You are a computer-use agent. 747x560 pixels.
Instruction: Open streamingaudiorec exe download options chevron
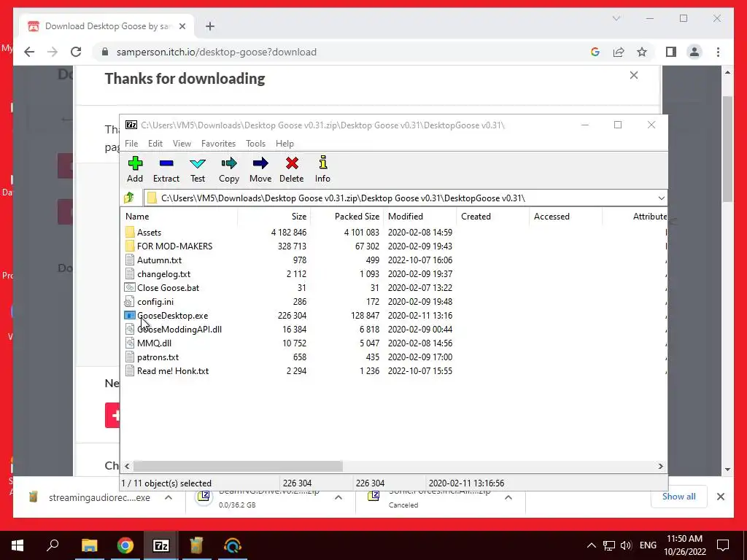(x=169, y=497)
